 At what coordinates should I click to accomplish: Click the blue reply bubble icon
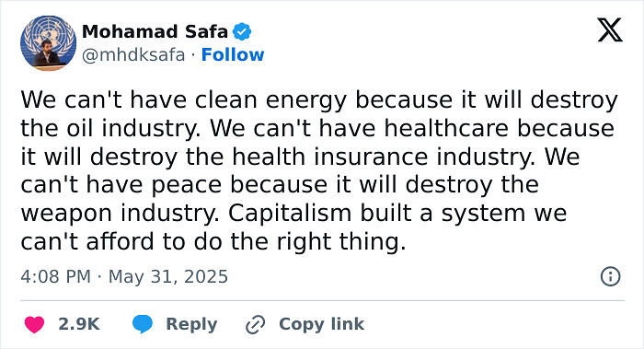(143, 324)
